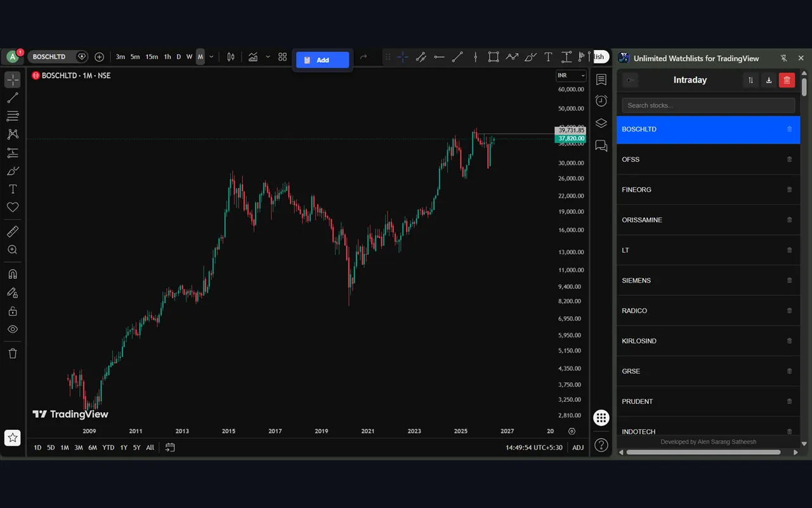This screenshot has height=508, width=812.
Task: Click the blue Add button
Action: (x=322, y=60)
